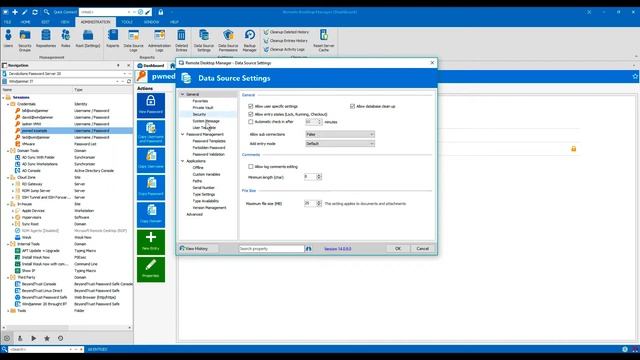This screenshot has height=360, width=640.
Task: Open the Allow sub connections dropdown
Action: point(340,134)
